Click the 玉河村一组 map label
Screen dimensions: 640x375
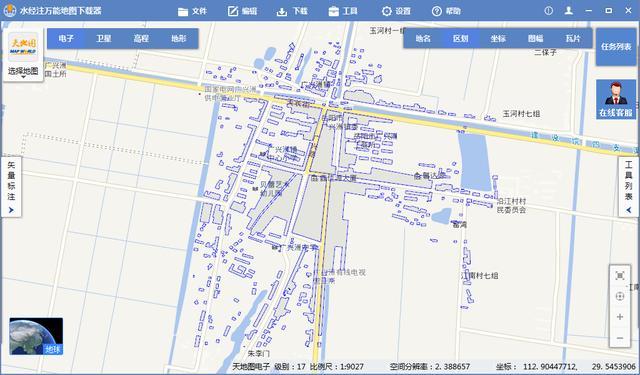click(387, 31)
